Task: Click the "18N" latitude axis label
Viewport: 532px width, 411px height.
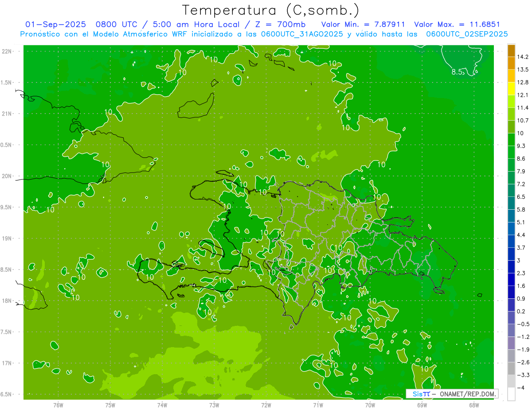Action: 7,301
